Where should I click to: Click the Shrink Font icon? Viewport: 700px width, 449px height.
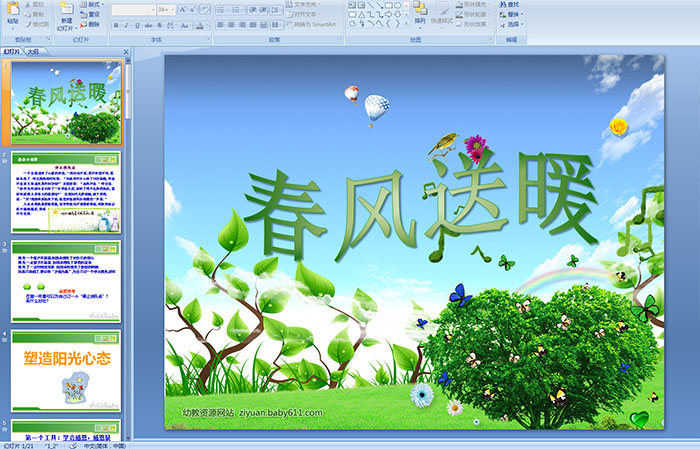click(193, 10)
